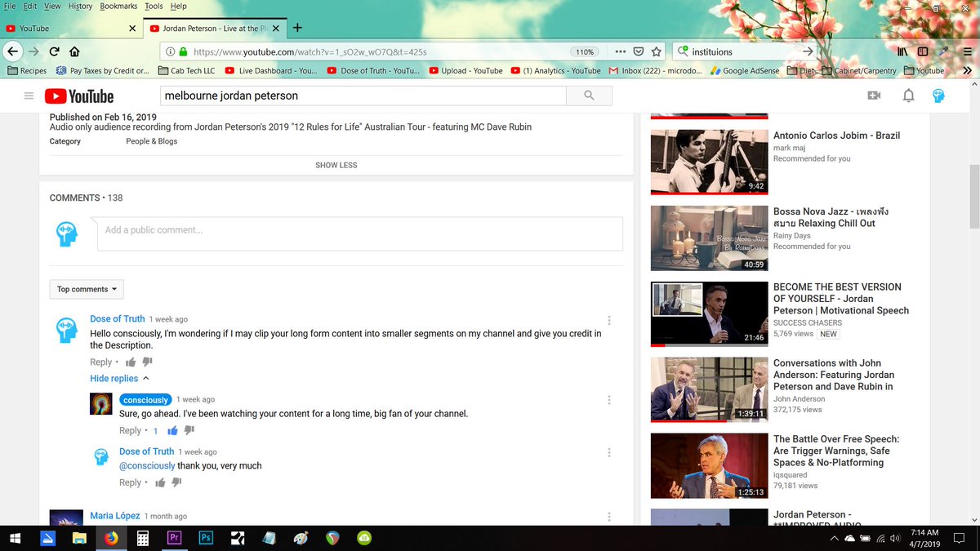Open the YouTube hamburger guide menu
The width and height of the screenshot is (980, 551).
pos(29,96)
